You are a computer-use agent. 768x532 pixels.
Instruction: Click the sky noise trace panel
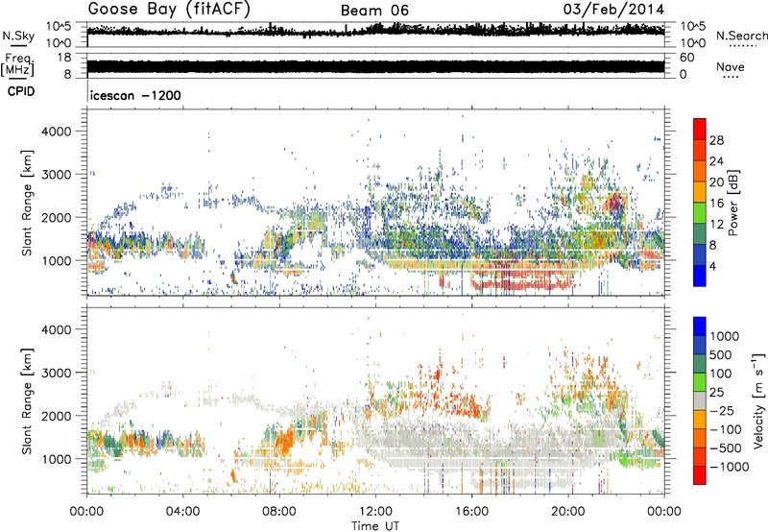(375, 35)
